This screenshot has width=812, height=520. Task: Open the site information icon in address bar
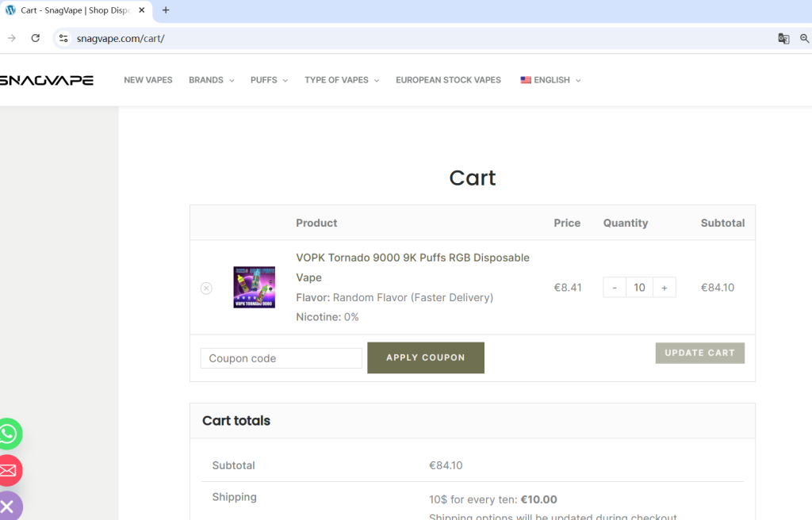63,38
